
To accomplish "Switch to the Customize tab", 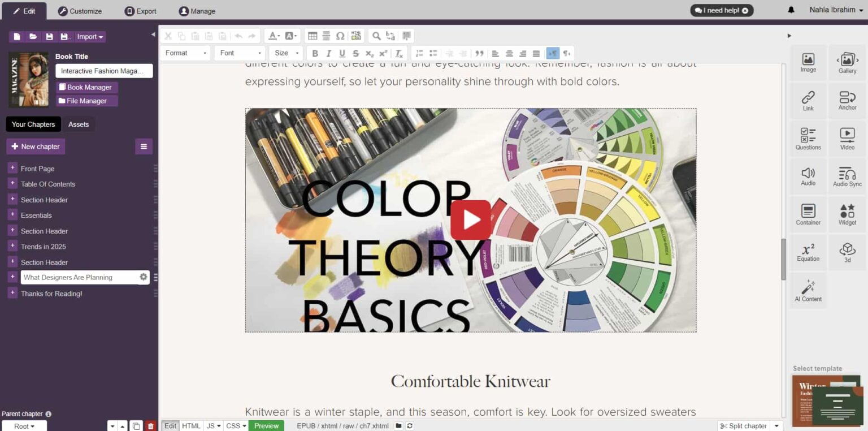I will (80, 11).
